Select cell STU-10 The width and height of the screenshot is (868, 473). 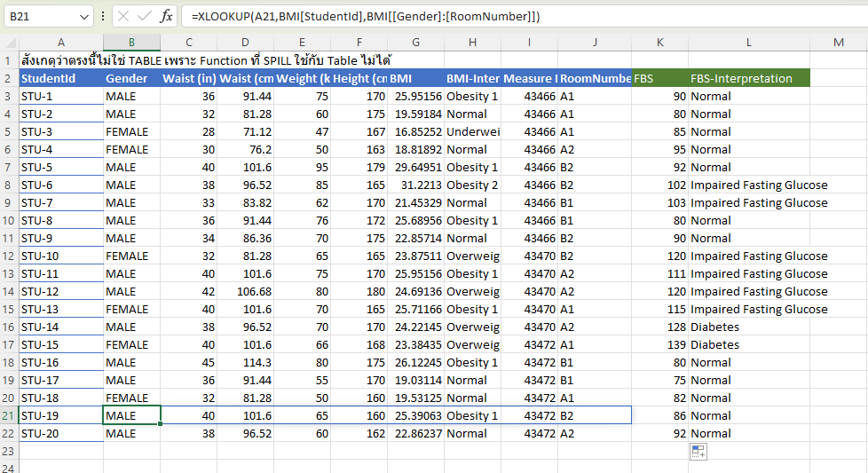(x=61, y=256)
